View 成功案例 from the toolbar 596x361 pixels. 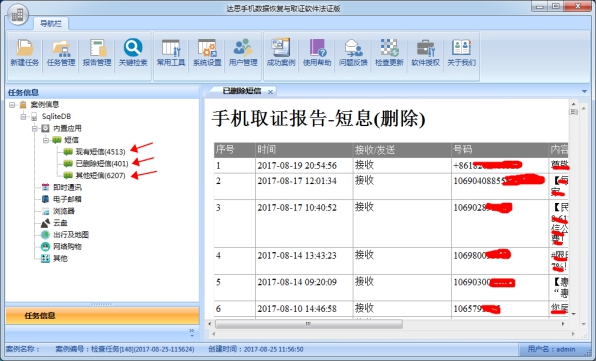coord(281,53)
